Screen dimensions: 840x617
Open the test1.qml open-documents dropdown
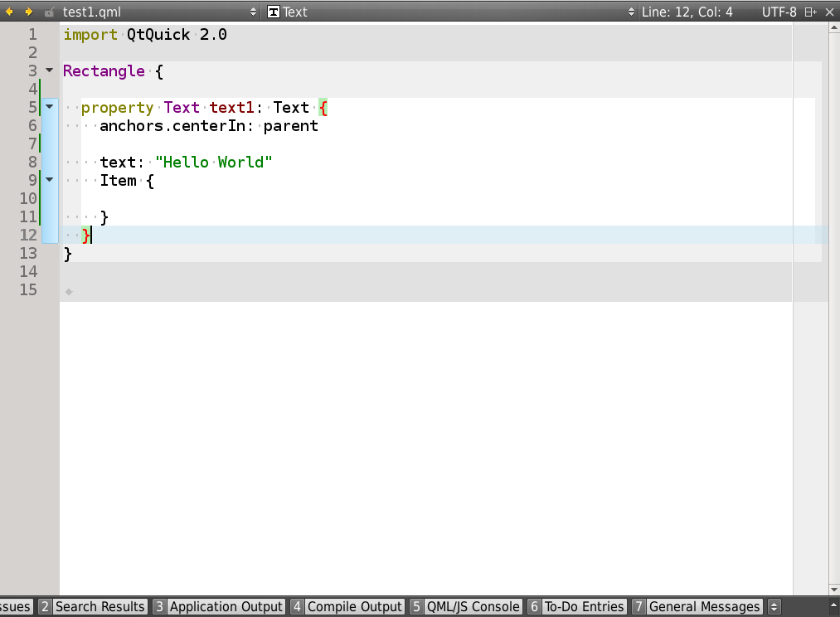click(254, 12)
